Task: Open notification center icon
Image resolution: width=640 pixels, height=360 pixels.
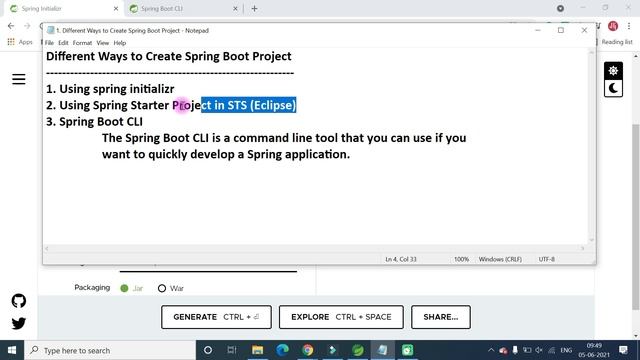Action: 623,350
